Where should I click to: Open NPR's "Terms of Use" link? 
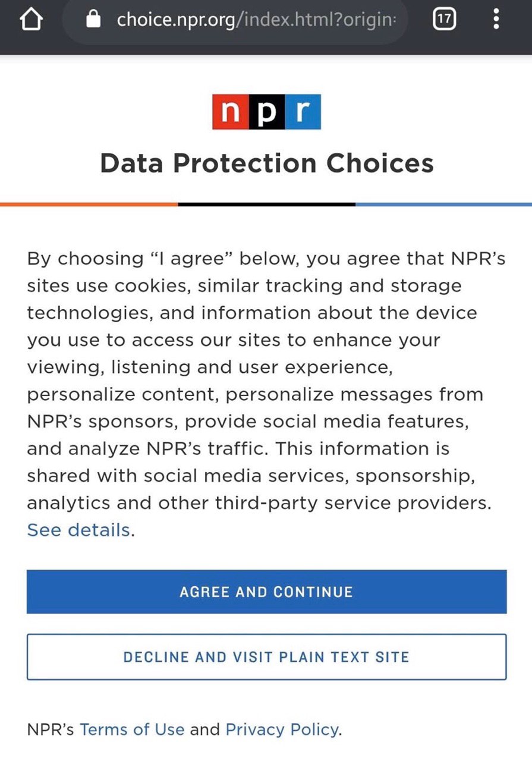coord(132,729)
